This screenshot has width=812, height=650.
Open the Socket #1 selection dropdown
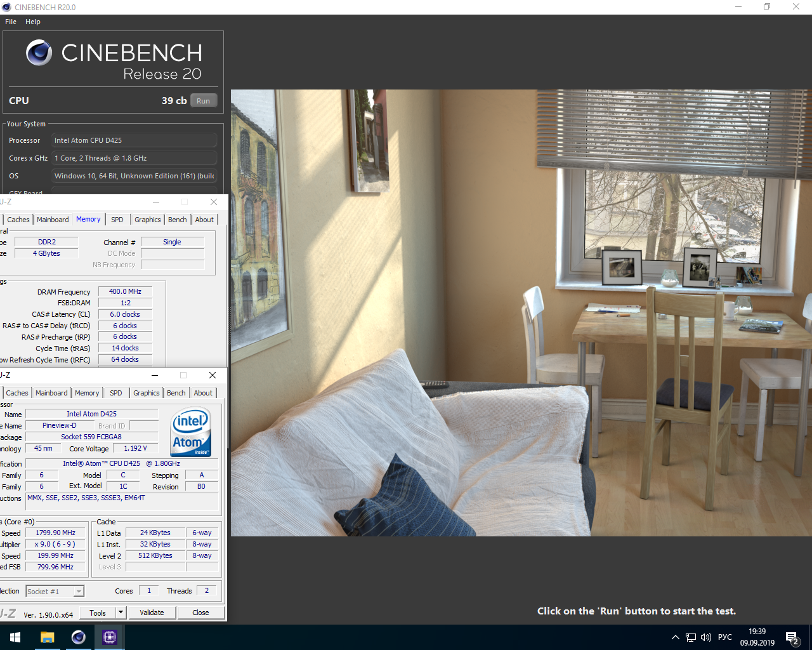coord(55,592)
